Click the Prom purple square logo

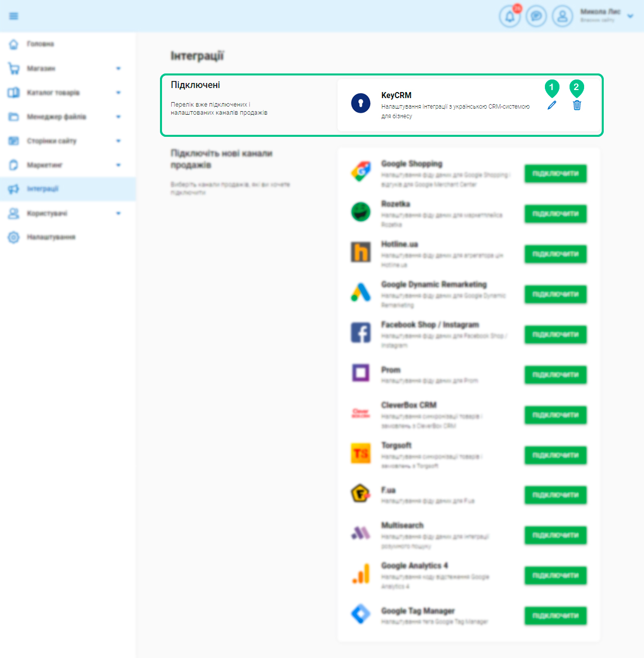point(361,373)
